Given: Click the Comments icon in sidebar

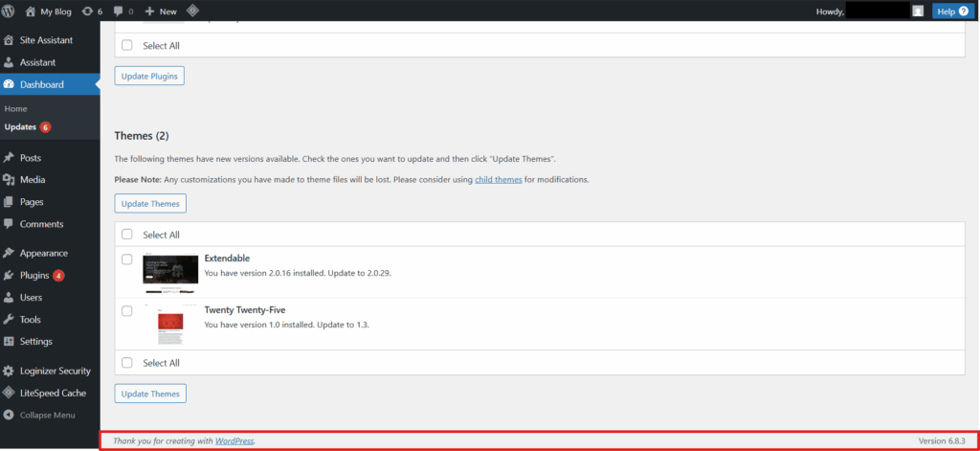Looking at the screenshot, I should (x=9, y=224).
